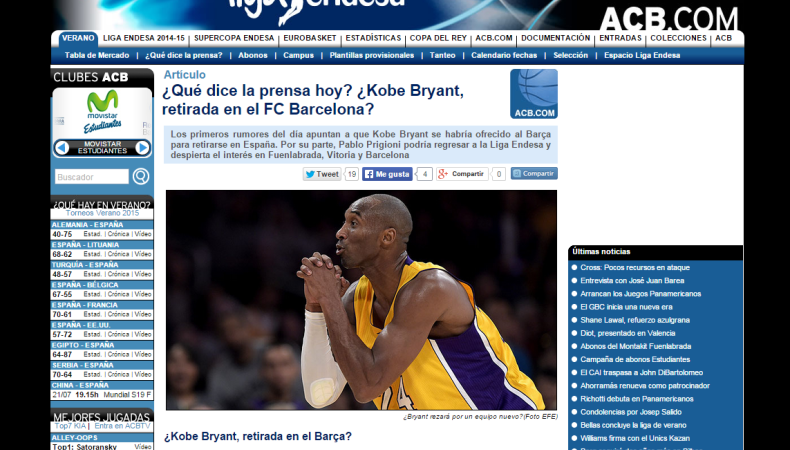Open Top7 KIA link
The image size is (790, 450).
(70, 426)
